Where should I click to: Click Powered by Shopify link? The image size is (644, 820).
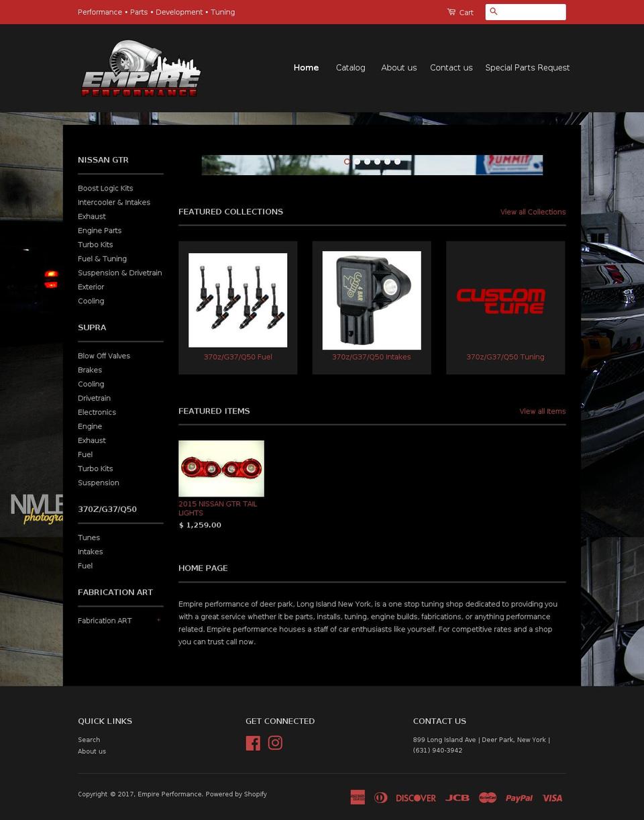click(x=236, y=795)
